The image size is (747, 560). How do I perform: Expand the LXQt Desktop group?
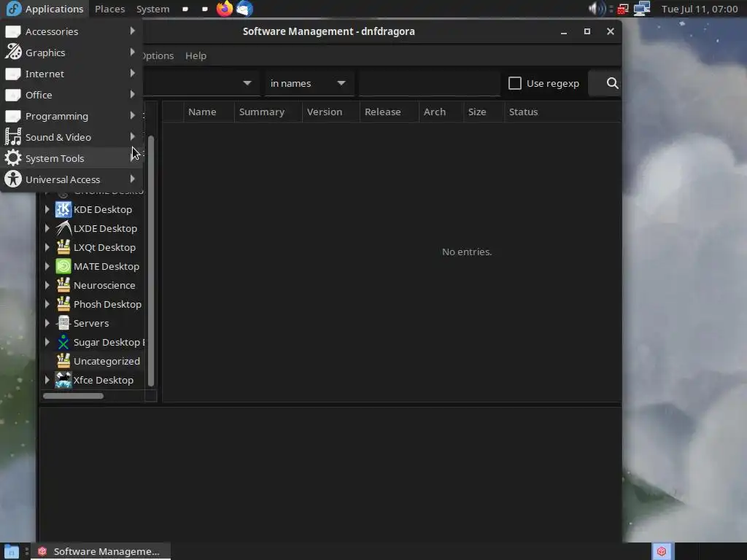47,248
